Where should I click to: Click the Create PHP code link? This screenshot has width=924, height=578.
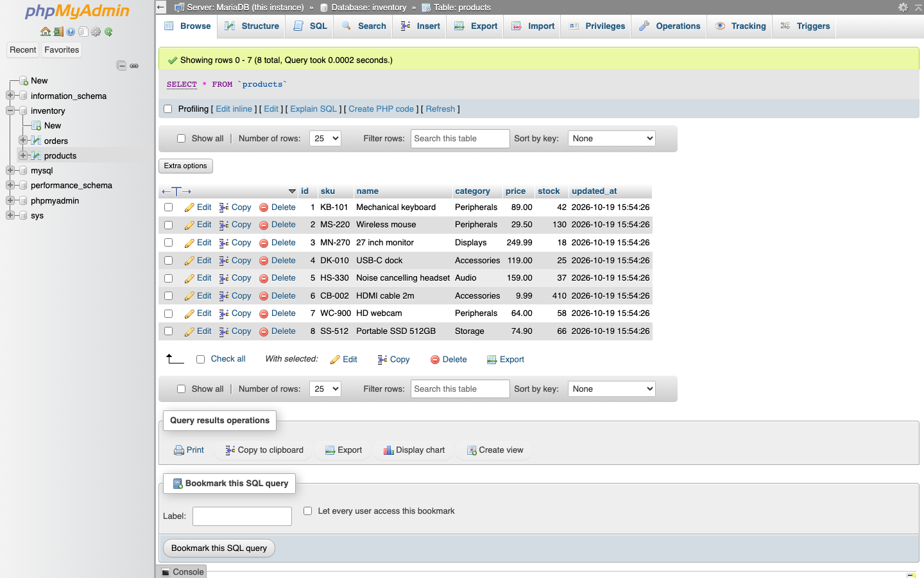(381, 109)
